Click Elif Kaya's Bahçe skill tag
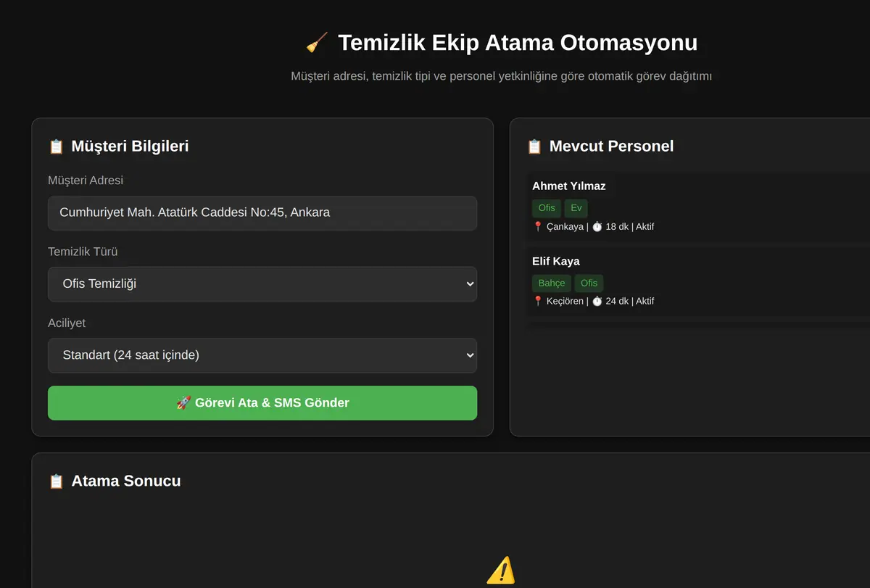The width and height of the screenshot is (870, 588). tap(552, 283)
